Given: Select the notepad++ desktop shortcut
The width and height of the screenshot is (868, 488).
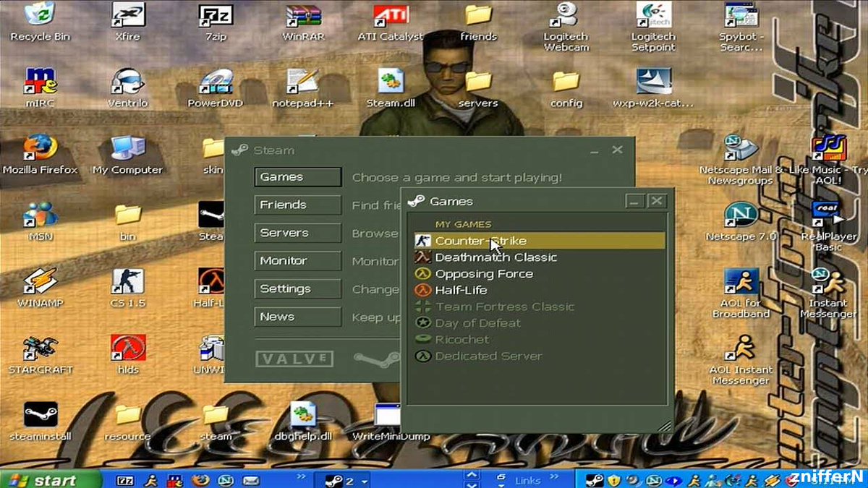Looking at the screenshot, I should (x=303, y=87).
